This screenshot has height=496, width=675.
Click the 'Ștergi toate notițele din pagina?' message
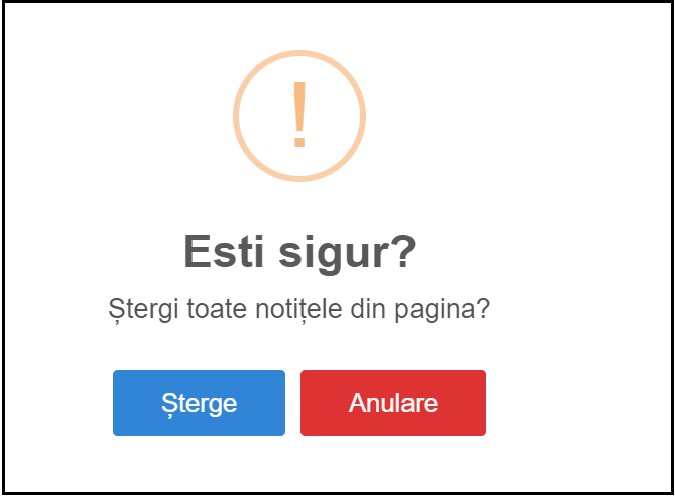[299, 310]
